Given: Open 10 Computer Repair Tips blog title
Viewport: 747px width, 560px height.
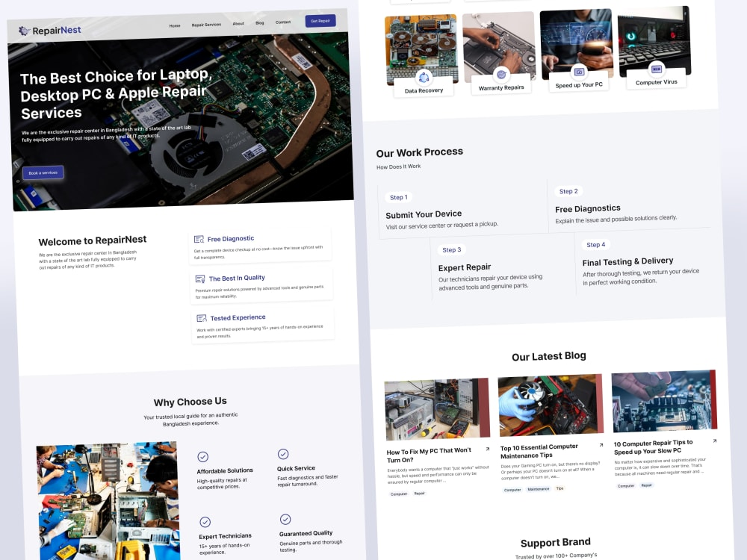Looking at the screenshot, I should pyautogui.click(x=653, y=447).
